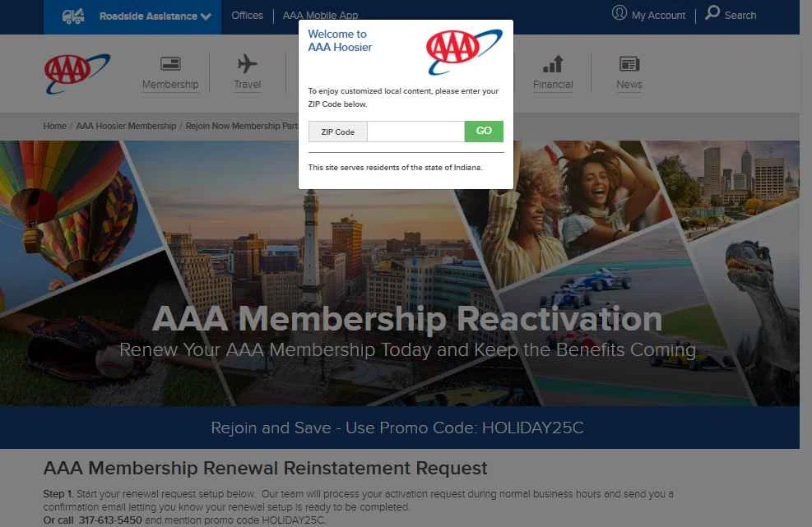
Task: Click the ZIP Code input field
Action: tap(415, 132)
